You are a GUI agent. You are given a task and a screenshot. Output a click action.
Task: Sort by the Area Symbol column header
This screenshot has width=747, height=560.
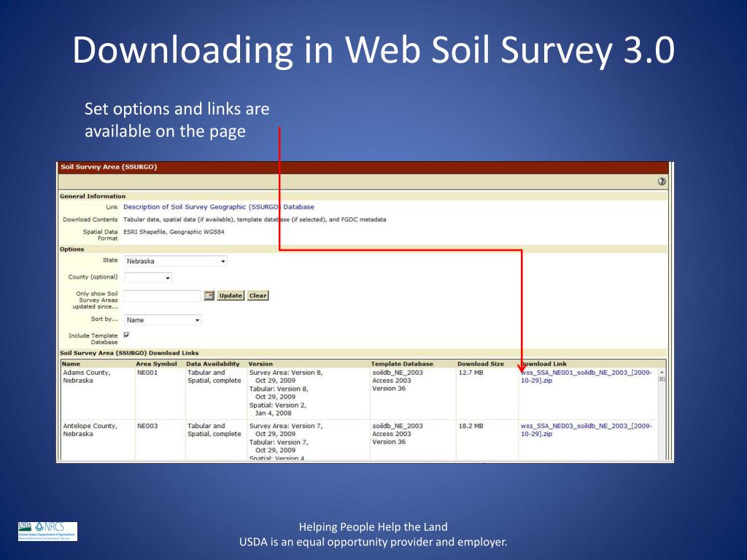(156, 364)
